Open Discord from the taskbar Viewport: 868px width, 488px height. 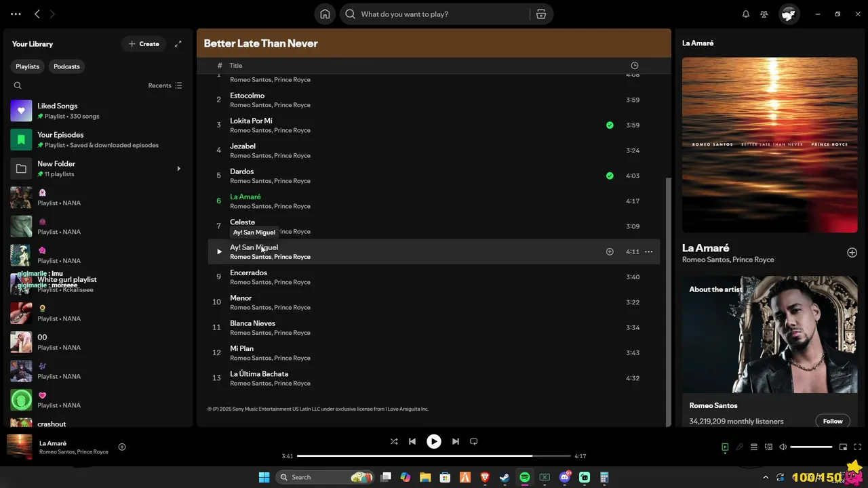click(x=564, y=477)
